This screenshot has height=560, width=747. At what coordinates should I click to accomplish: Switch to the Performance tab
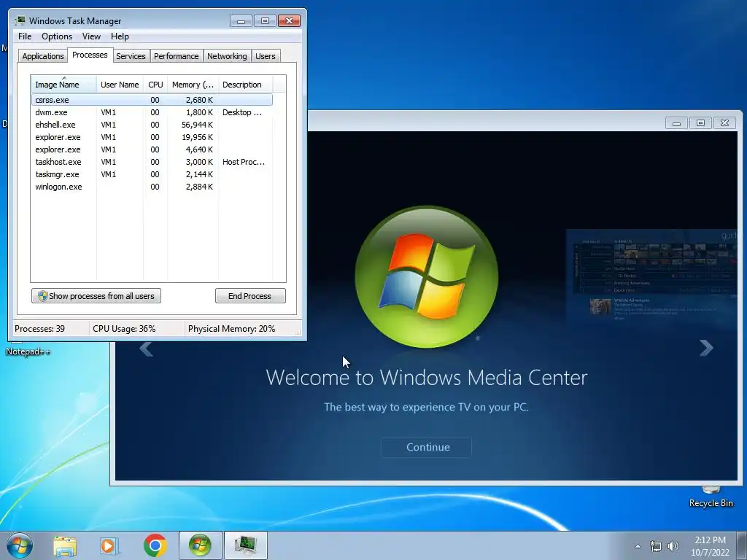(177, 56)
